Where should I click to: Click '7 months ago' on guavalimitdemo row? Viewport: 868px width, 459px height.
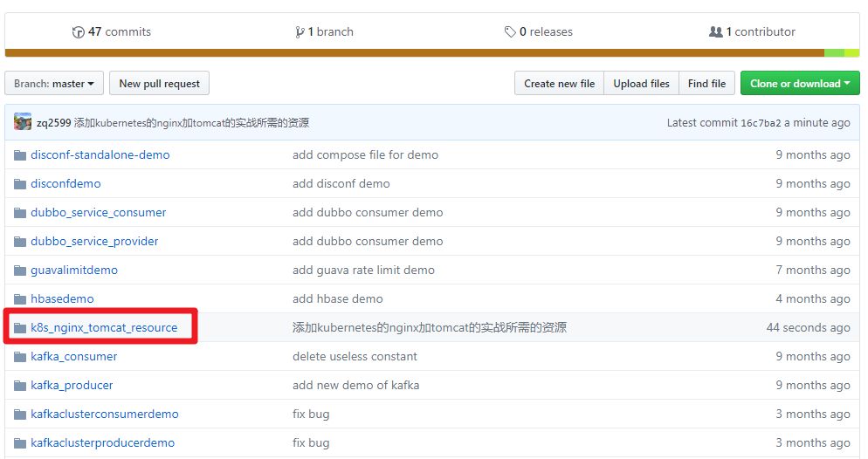813,270
